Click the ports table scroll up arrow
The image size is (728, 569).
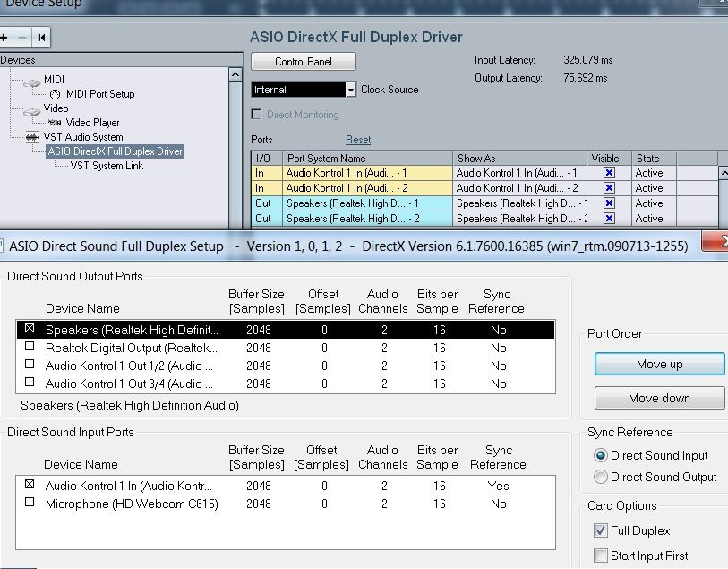pos(724,173)
